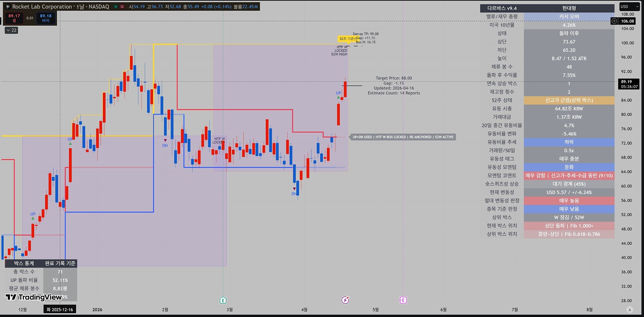
Task: Click the 2025-12-16 date label
Action: coord(60,310)
